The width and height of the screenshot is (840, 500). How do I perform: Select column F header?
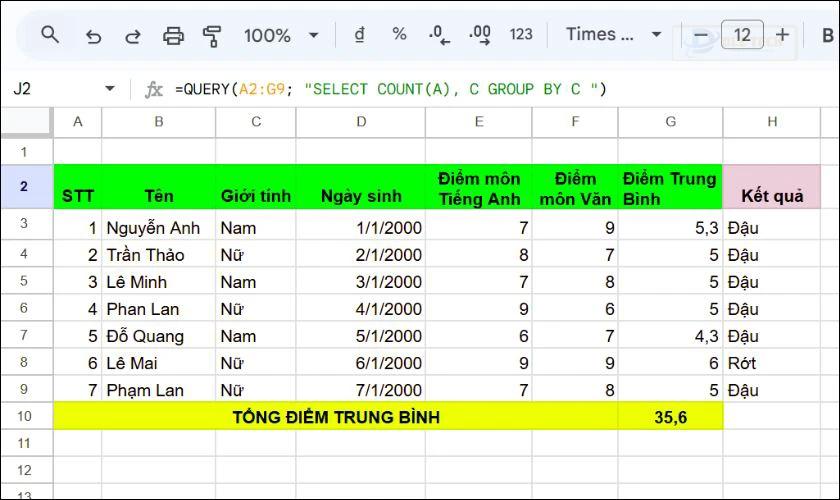pyautogui.click(x=575, y=122)
